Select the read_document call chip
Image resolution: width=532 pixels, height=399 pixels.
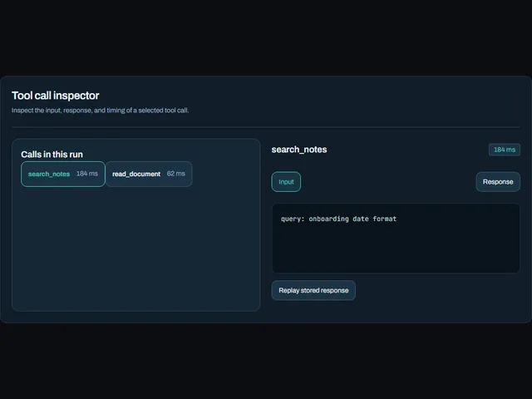[x=149, y=174]
